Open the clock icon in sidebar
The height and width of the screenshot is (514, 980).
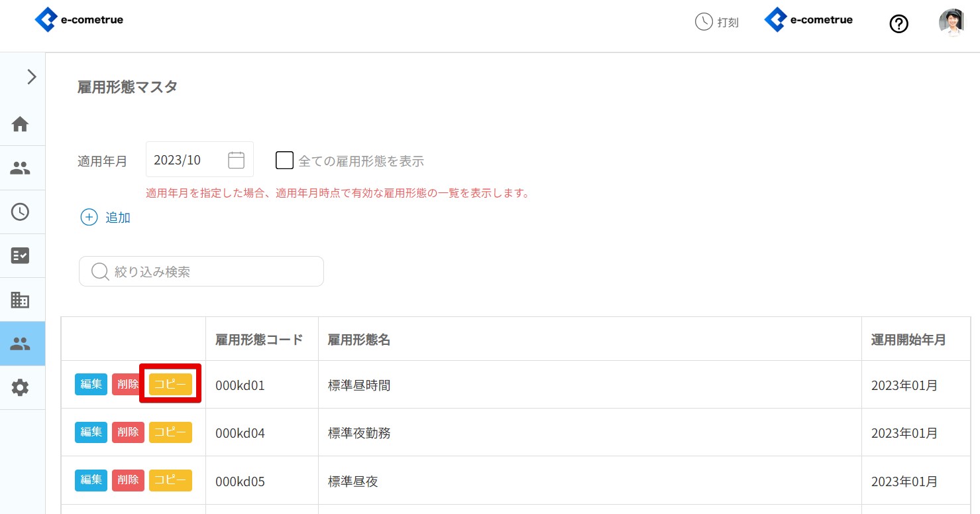point(21,212)
